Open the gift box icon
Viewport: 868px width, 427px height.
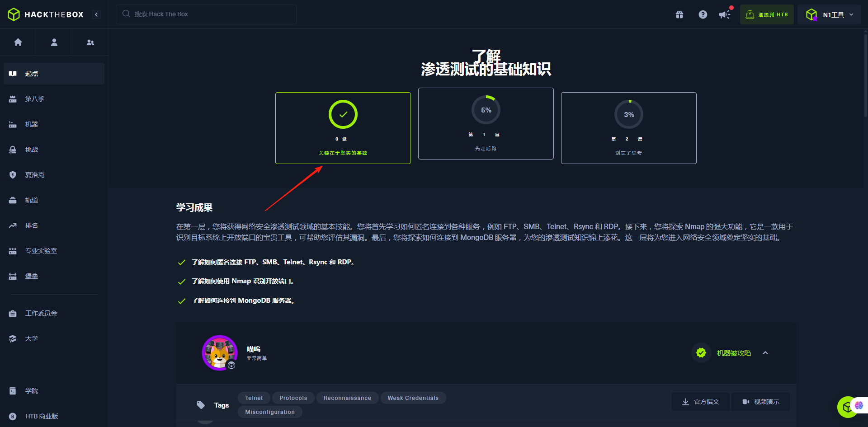pyautogui.click(x=679, y=14)
